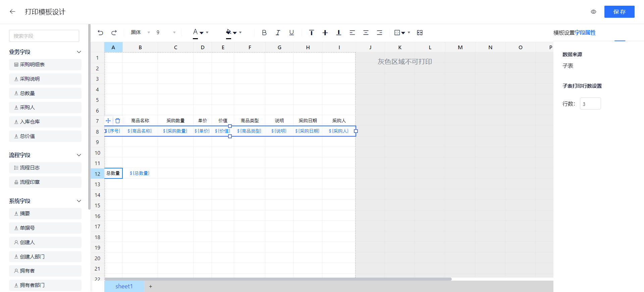The image size is (644, 292).
Task: Align cell content to bottom
Action: [339, 32]
